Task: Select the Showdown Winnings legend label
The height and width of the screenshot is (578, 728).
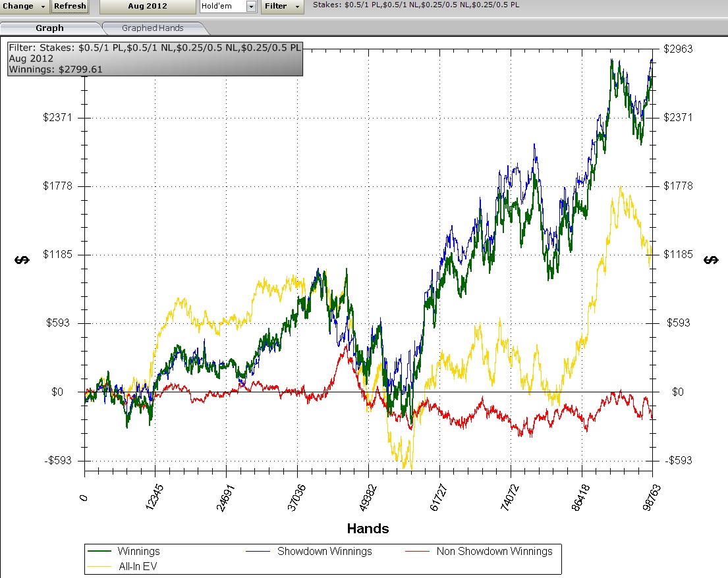Action: click(324, 552)
